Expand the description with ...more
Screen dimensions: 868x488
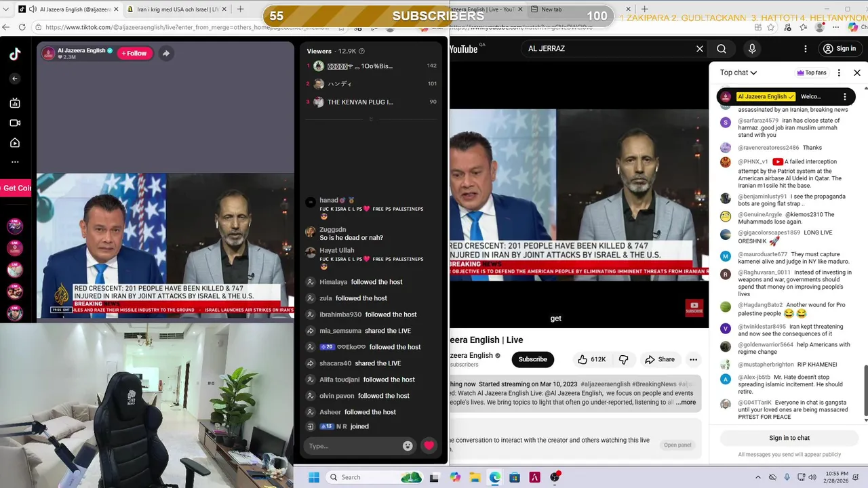point(686,403)
